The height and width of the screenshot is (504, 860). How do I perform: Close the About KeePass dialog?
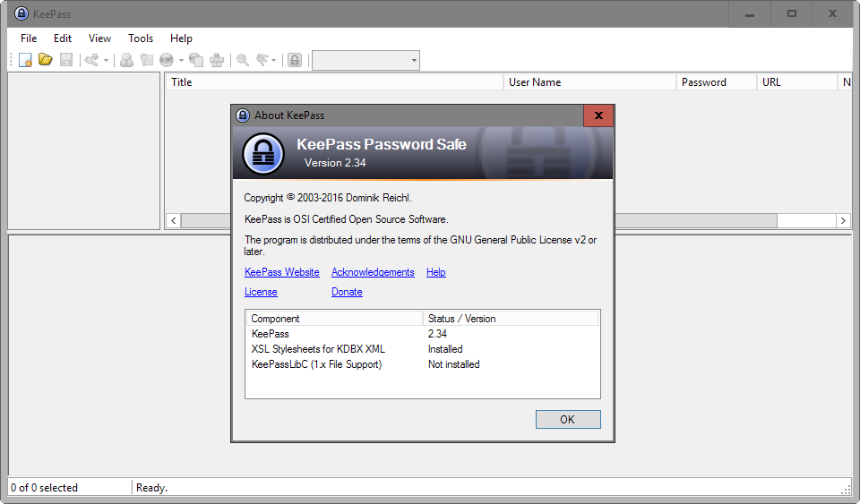click(x=598, y=115)
